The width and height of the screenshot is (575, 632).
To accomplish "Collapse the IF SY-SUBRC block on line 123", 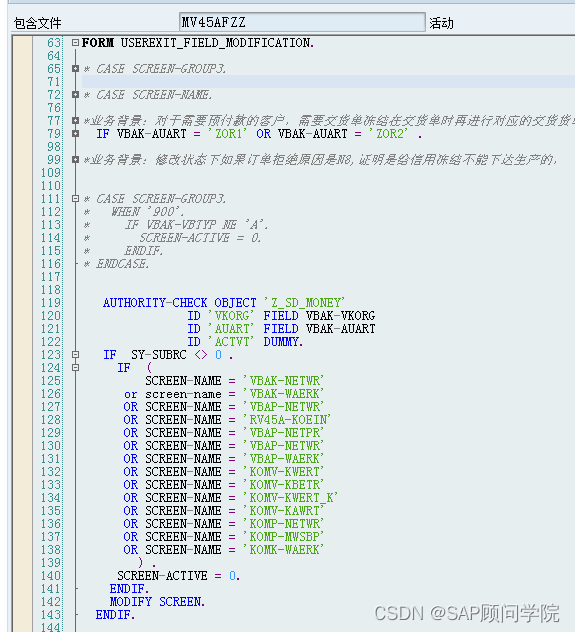I will click(x=75, y=355).
